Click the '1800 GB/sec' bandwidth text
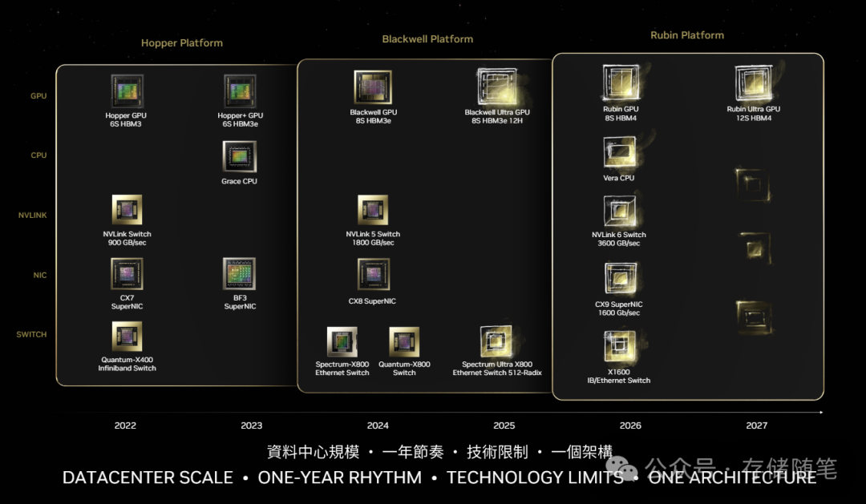The image size is (866, 504). (374, 243)
